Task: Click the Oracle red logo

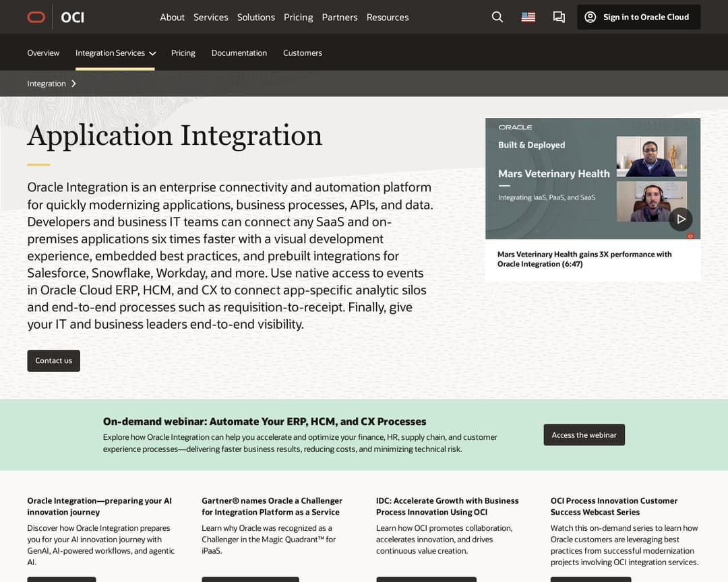Action: click(x=36, y=17)
